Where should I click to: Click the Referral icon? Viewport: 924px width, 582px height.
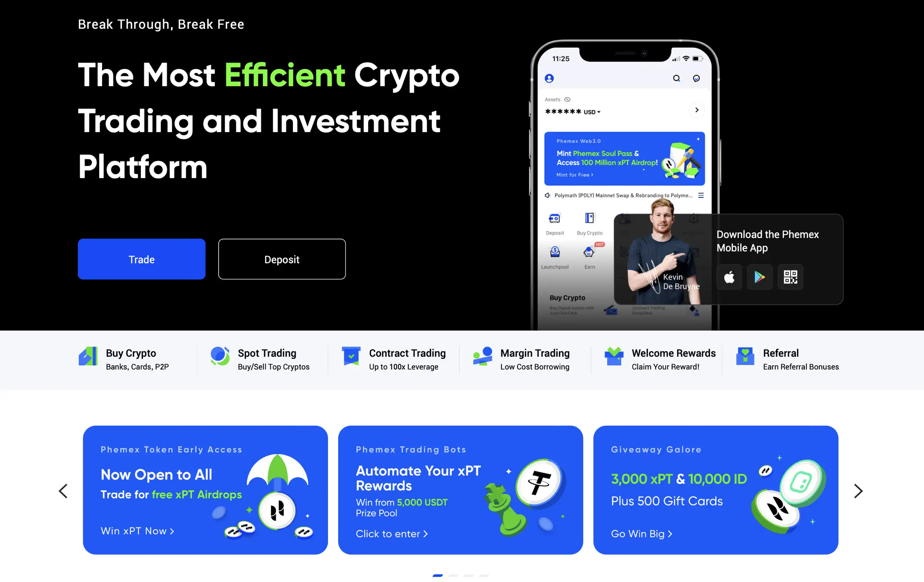[x=746, y=358]
